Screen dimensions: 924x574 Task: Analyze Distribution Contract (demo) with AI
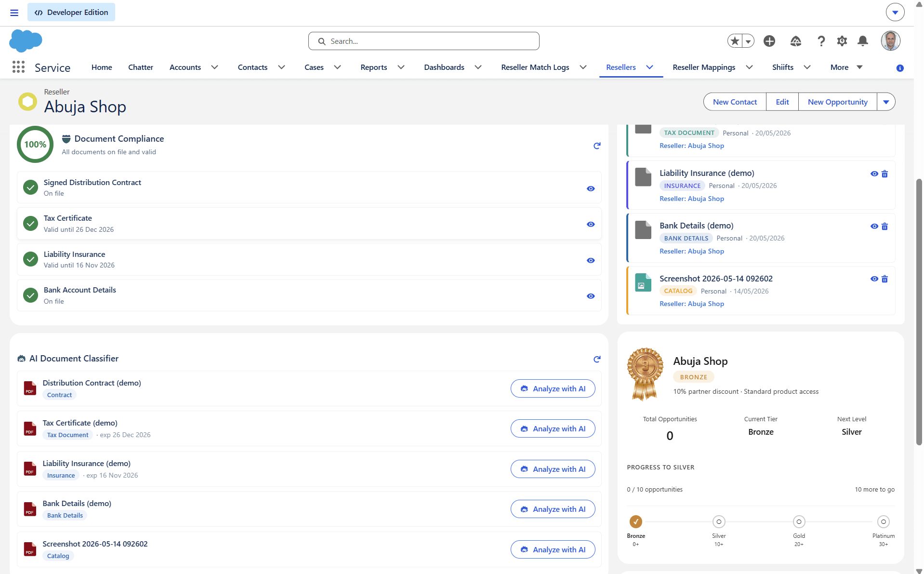coord(553,388)
